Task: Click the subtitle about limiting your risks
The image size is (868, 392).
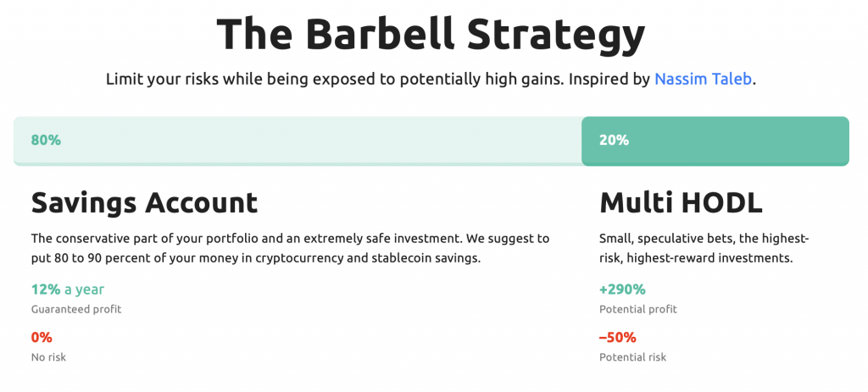Action: (x=431, y=79)
